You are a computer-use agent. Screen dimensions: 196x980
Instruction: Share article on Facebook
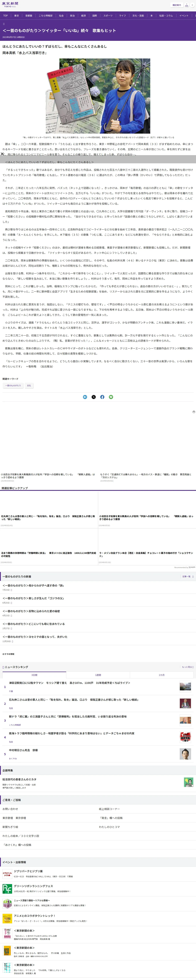[102, 397]
